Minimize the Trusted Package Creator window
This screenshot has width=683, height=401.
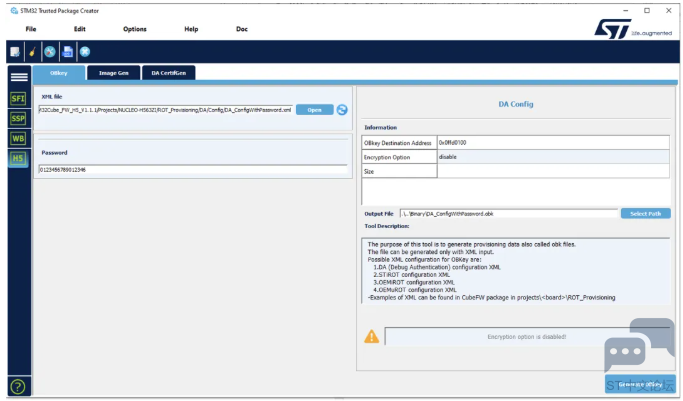(x=626, y=10)
